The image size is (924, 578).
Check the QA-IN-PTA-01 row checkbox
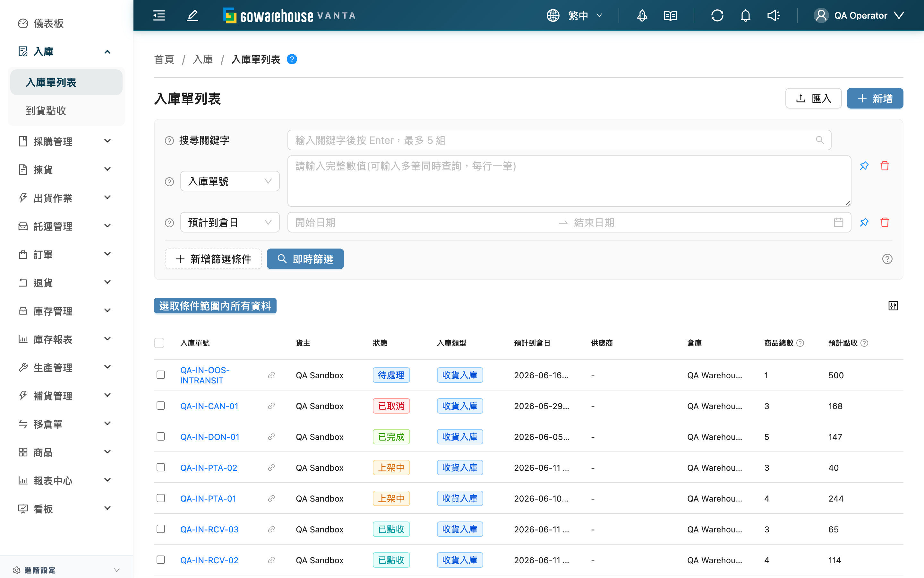coord(160,498)
